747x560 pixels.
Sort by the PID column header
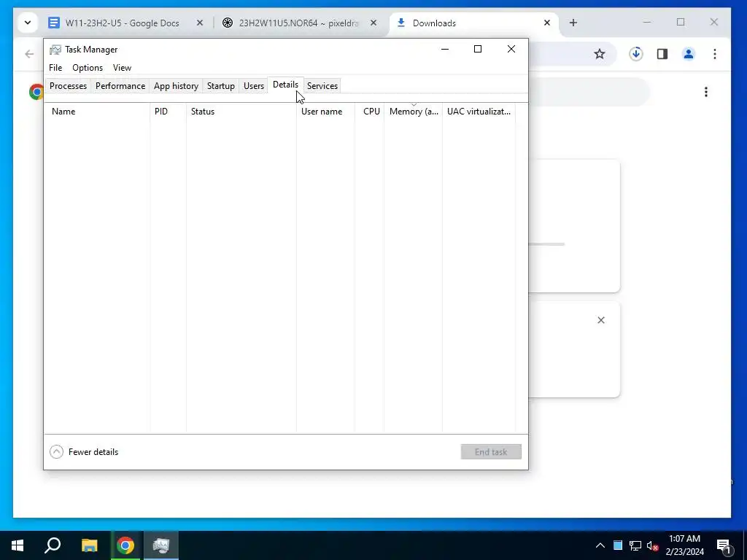tap(169, 112)
